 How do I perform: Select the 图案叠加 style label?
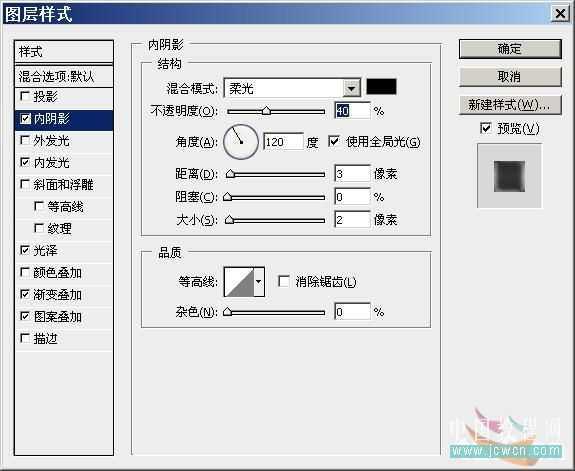[x=58, y=316]
